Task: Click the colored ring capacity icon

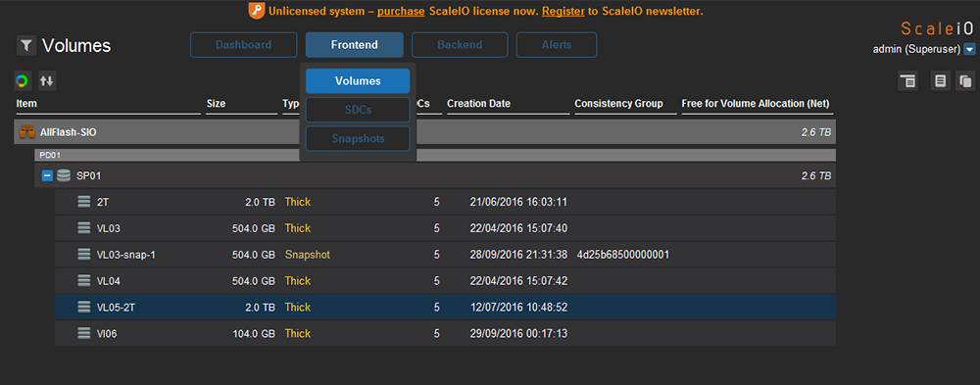Action: point(23,80)
